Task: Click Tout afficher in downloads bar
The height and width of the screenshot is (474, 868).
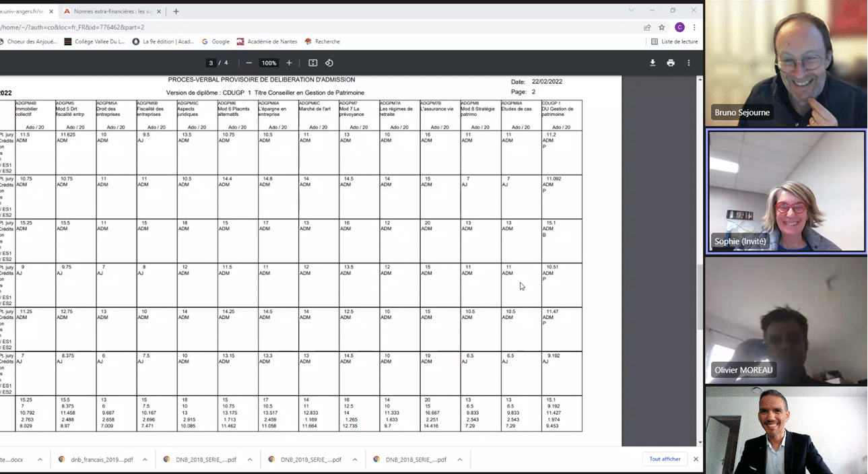Action: (665, 459)
